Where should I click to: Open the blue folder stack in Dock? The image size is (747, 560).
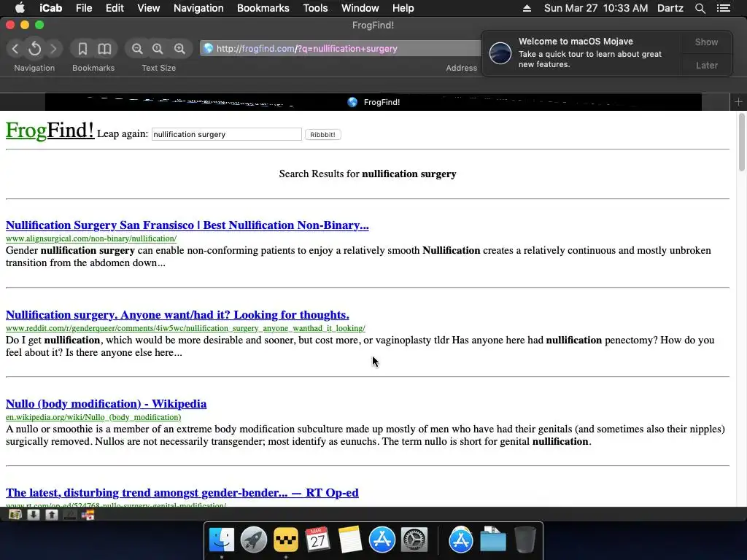point(492,540)
